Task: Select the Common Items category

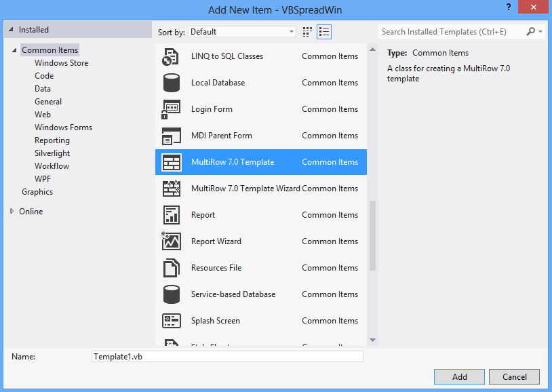Action: click(50, 50)
